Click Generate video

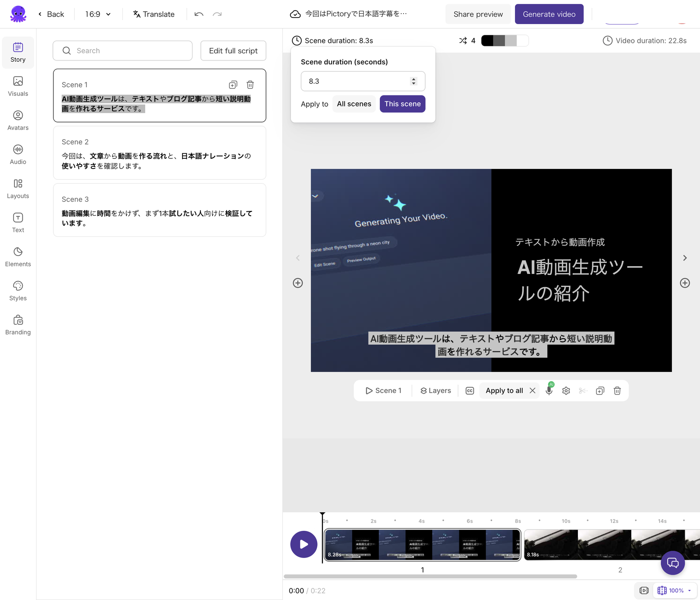coord(549,14)
